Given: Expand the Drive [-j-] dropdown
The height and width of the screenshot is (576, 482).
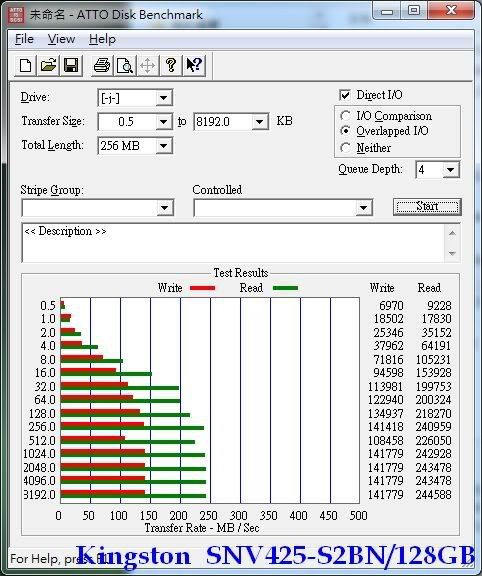Looking at the screenshot, I should coord(163,98).
